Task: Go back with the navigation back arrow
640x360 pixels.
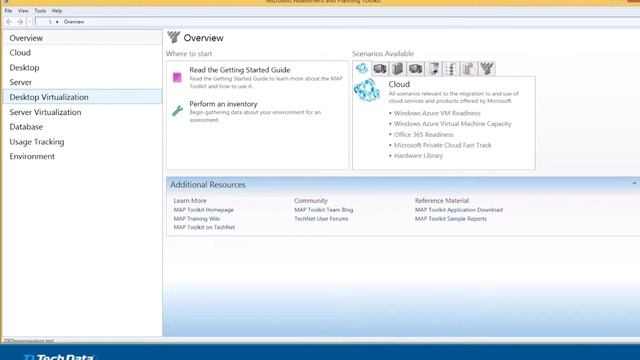Action: [9, 22]
